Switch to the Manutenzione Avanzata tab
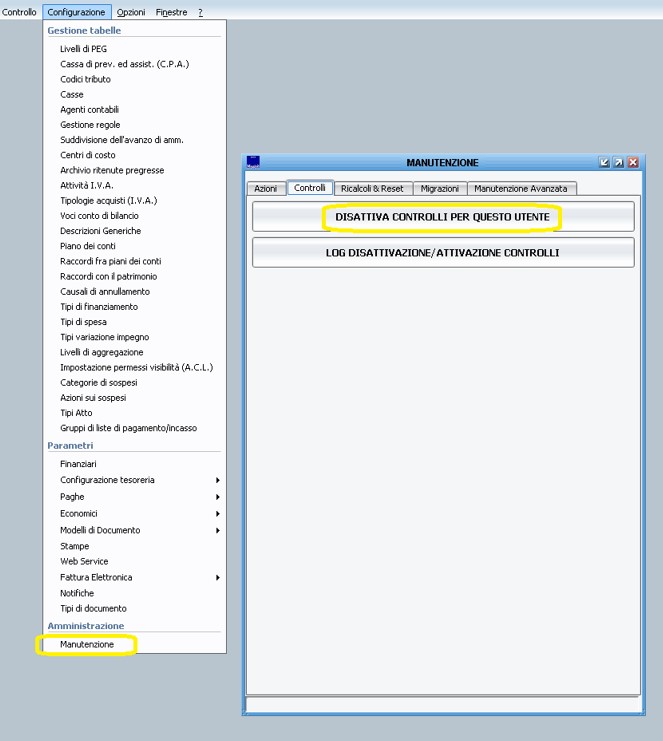The height and width of the screenshot is (741, 663). click(x=521, y=189)
